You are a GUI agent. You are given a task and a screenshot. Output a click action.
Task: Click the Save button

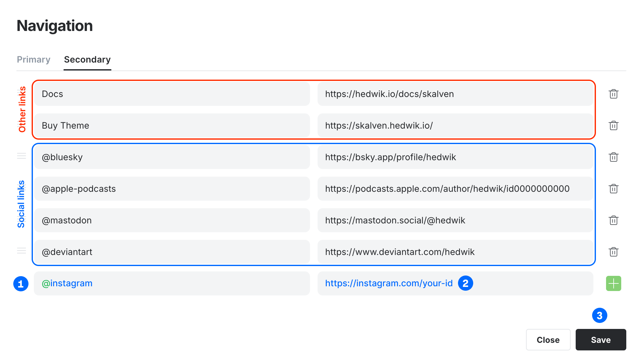tap(600, 340)
